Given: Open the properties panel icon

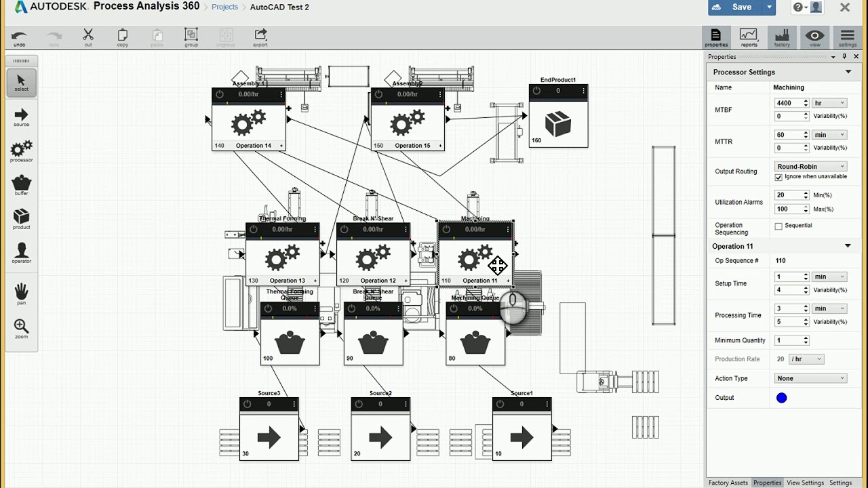Looking at the screenshot, I should [716, 37].
